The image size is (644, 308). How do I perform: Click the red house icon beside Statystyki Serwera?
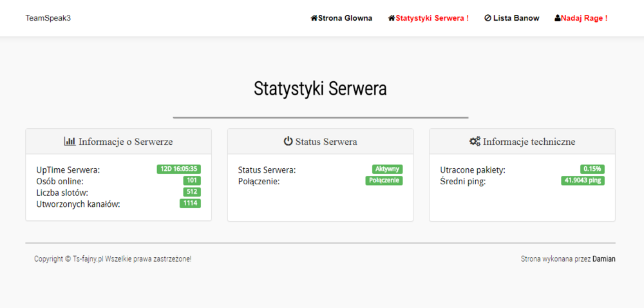tap(392, 18)
